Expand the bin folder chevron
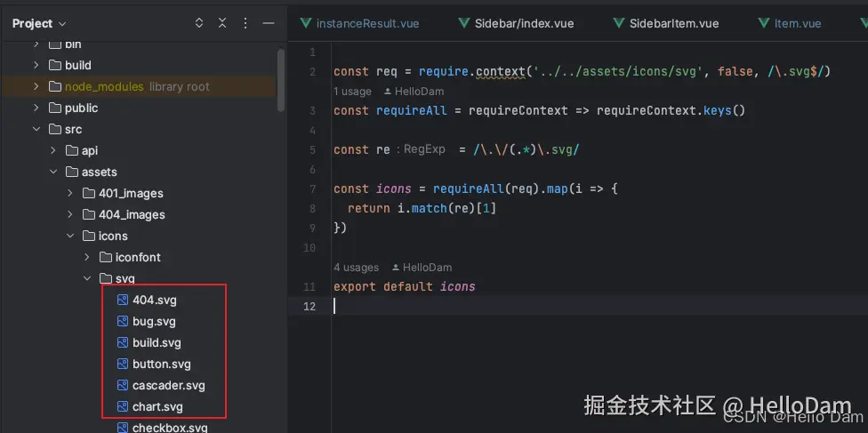 [36, 44]
